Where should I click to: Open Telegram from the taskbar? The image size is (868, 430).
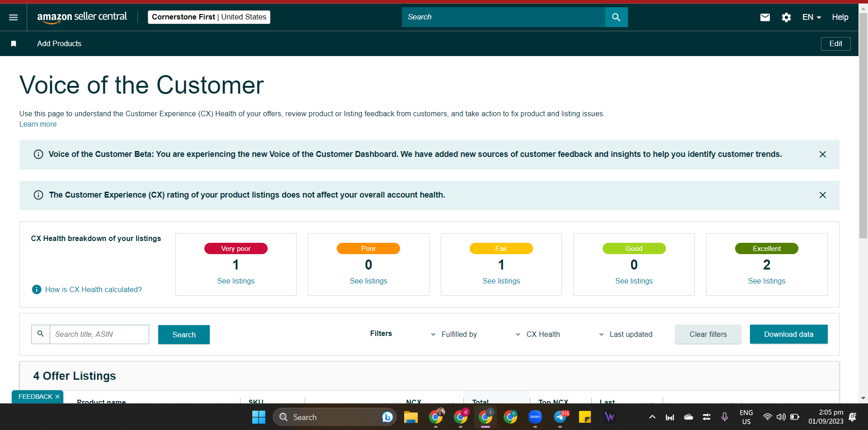pyautogui.click(x=561, y=417)
